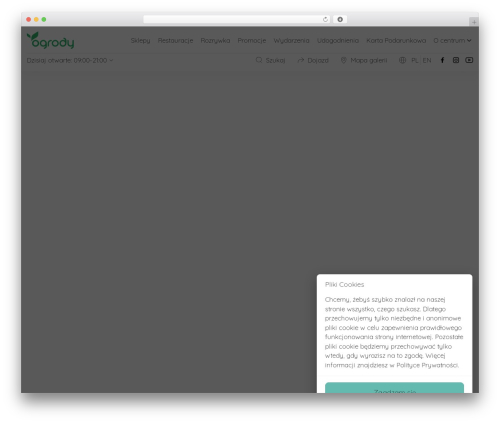The image size is (500, 423).
Task: Click the yellow minimize window button
Action: pyautogui.click(x=36, y=19)
